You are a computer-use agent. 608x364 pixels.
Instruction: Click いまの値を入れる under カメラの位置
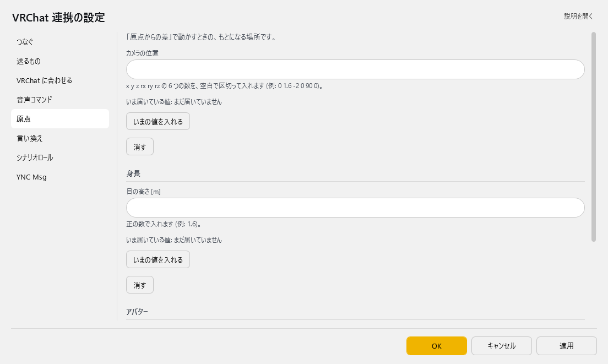[x=158, y=121]
